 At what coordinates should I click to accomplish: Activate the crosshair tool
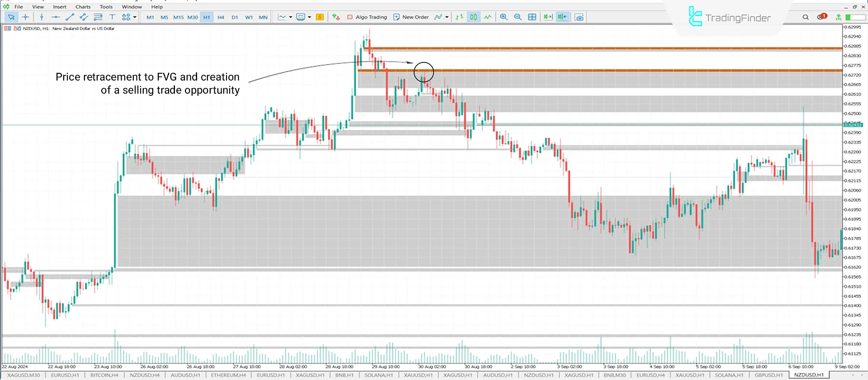pos(25,17)
